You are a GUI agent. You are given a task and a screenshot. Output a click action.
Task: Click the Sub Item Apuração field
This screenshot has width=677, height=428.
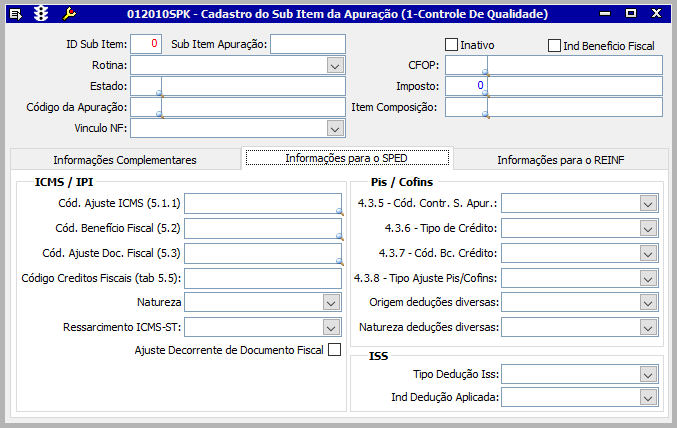click(307, 44)
